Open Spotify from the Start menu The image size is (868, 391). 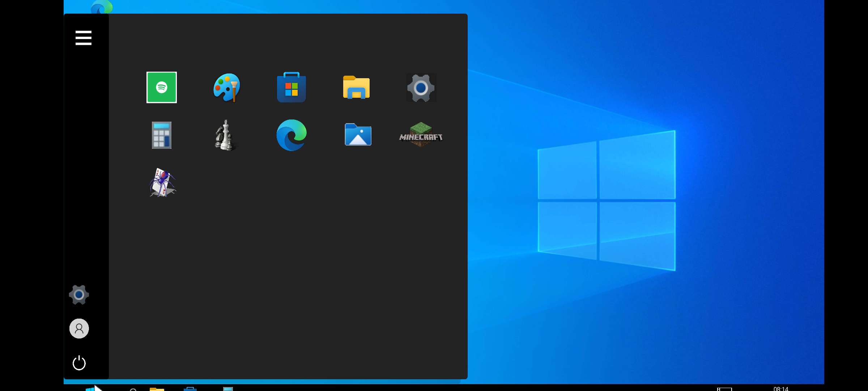pyautogui.click(x=161, y=87)
